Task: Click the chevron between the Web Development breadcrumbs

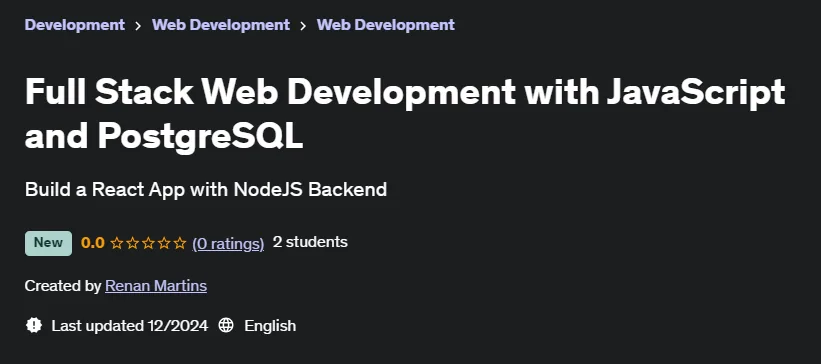Action: coord(303,26)
